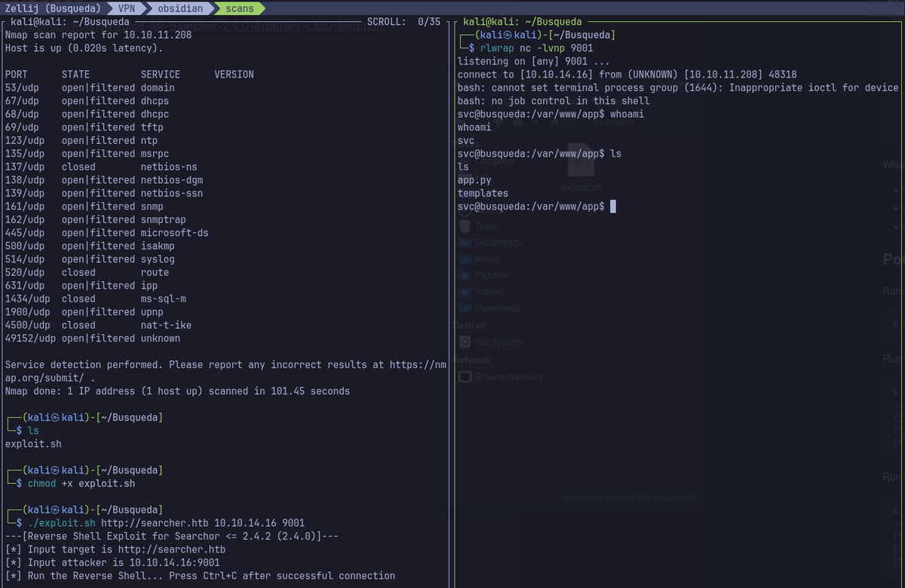Click the PORT column header
Viewport: 905px width, 588px height.
pyautogui.click(x=16, y=75)
